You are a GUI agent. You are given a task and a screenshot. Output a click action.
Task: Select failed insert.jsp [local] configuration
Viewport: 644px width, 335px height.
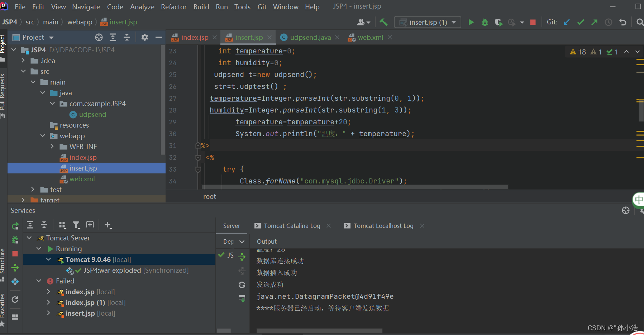point(90,313)
